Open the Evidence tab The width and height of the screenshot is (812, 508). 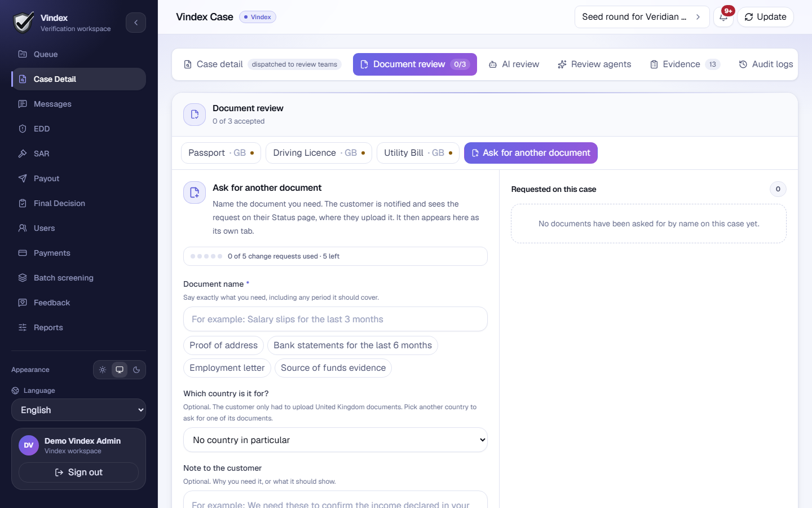tap(685, 64)
